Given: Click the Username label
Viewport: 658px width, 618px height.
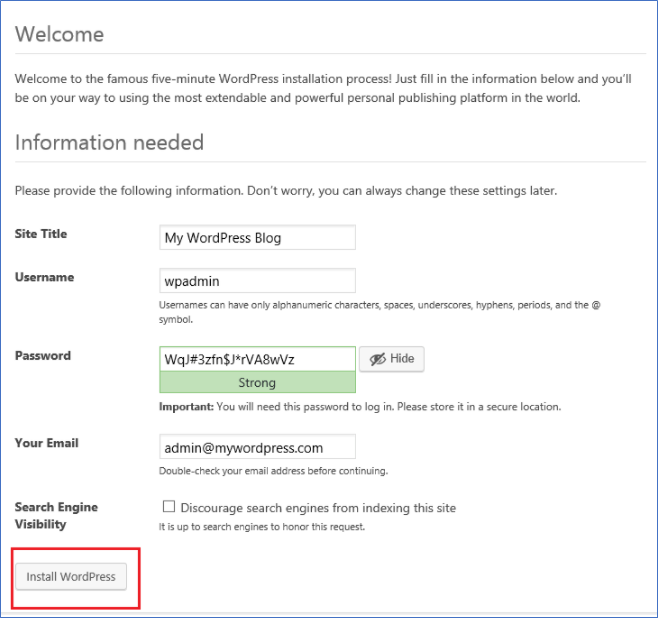Looking at the screenshot, I should click(x=44, y=277).
